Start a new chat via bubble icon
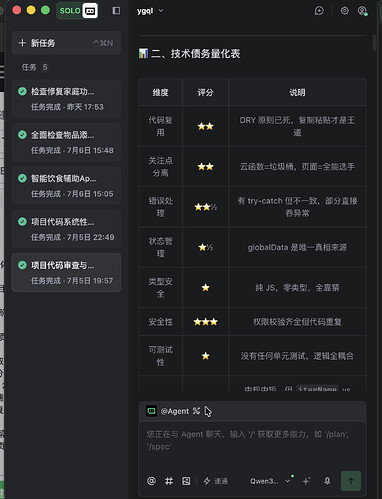Viewport: 382px width, 499px height. coord(319,11)
